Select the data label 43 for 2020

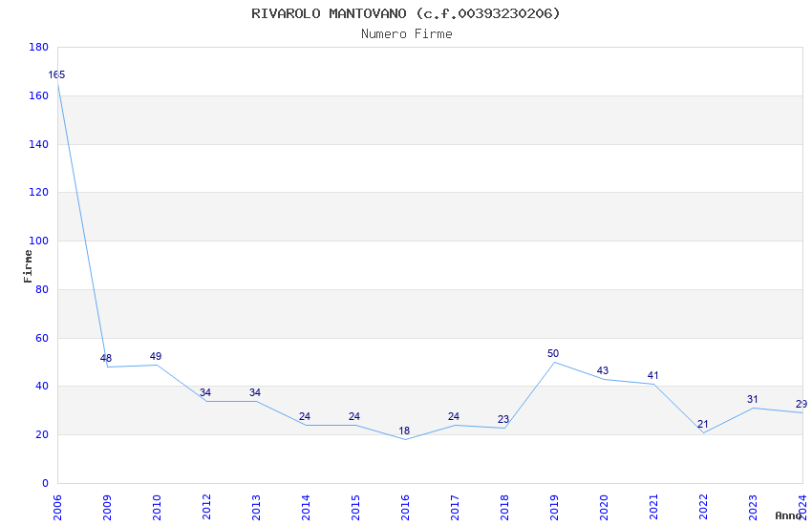602,370
